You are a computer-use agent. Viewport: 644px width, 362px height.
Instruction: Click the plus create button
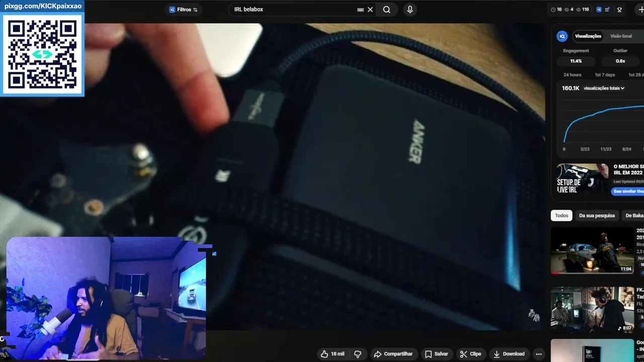point(640,10)
